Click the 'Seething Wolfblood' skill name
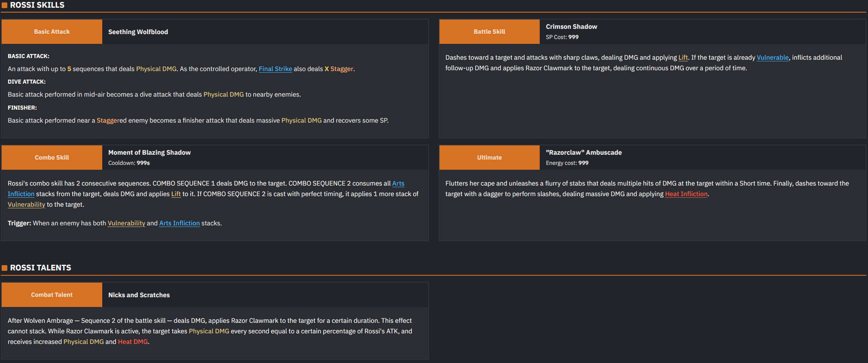 pyautogui.click(x=138, y=32)
